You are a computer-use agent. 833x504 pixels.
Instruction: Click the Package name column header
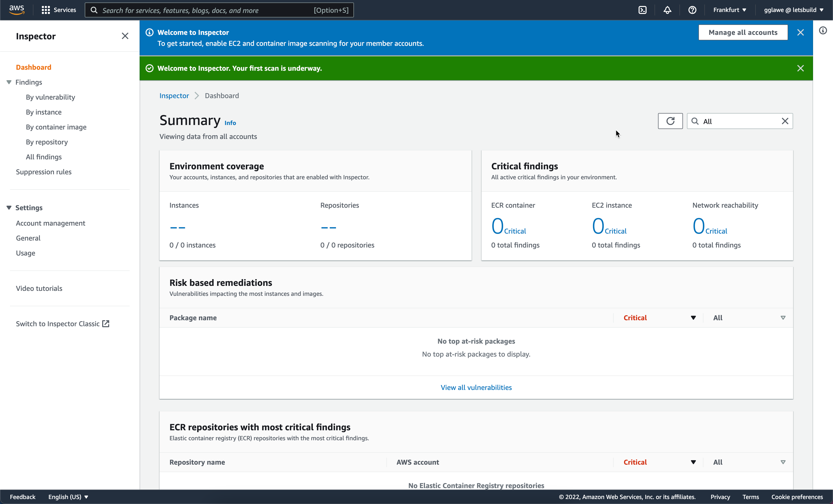(x=193, y=317)
